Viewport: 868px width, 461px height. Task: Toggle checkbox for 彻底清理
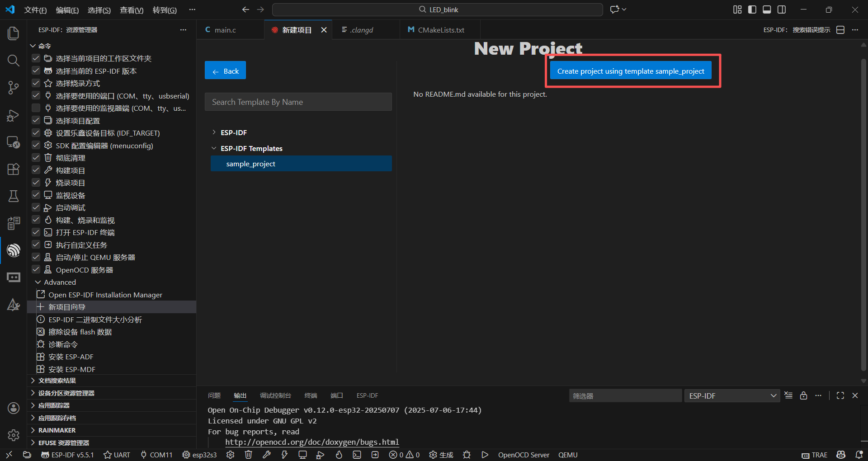point(36,158)
